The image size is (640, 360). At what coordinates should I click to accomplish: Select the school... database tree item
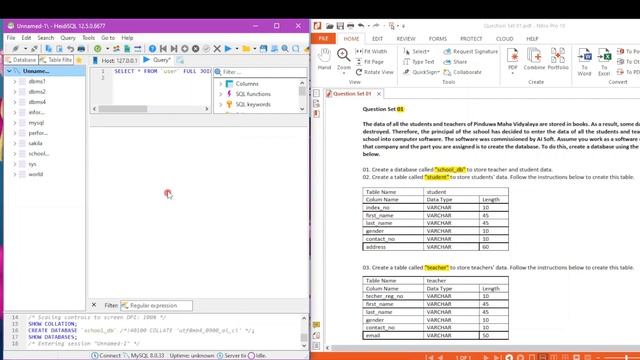[39, 153]
